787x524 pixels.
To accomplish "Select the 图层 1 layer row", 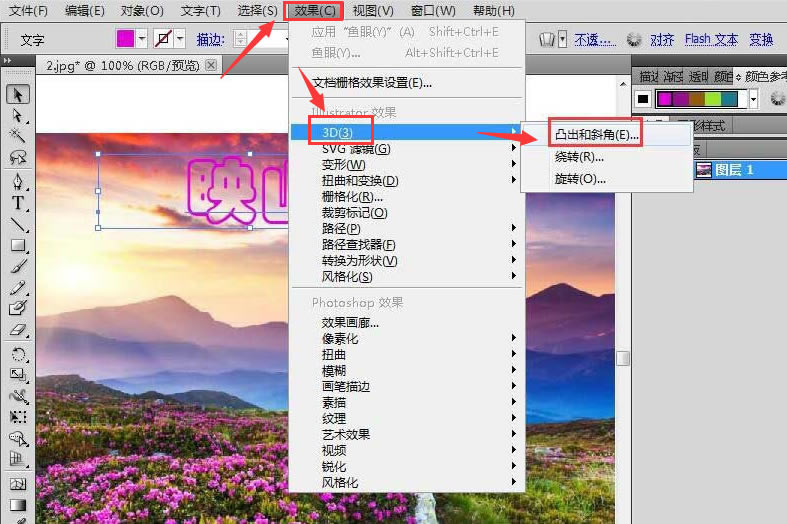I will (739, 170).
